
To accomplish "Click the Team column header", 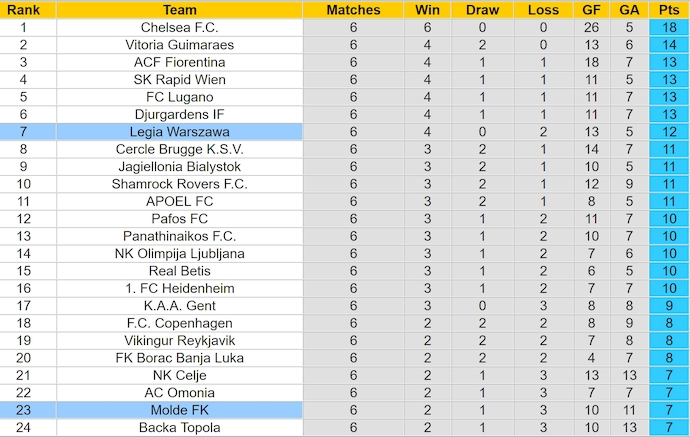I will (179, 10).
